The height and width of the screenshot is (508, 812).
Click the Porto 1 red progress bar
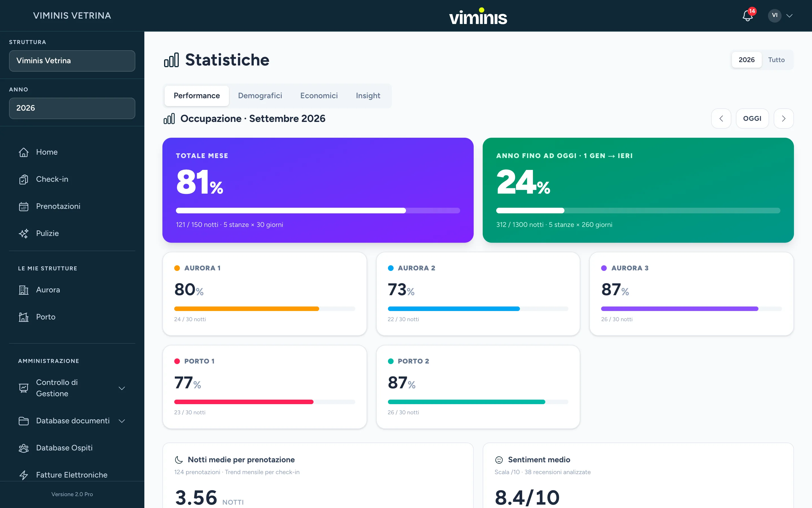(x=264, y=402)
